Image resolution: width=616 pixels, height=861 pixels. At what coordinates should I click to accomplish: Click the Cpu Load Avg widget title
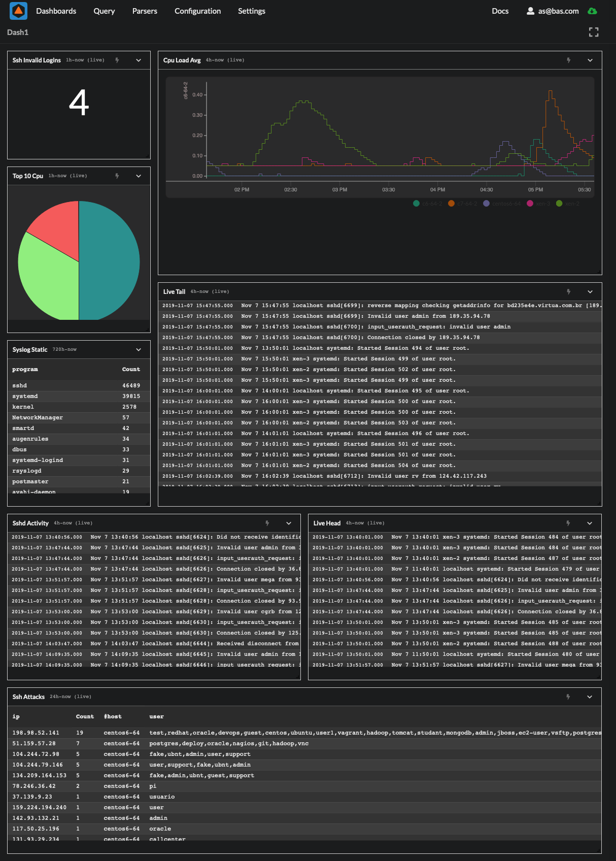pyautogui.click(x=182, y=60)
